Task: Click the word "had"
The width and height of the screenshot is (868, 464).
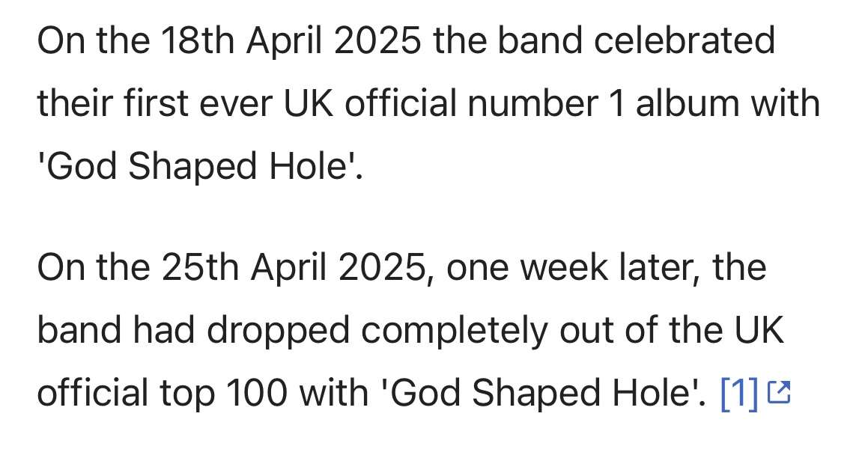Action: 164,330
